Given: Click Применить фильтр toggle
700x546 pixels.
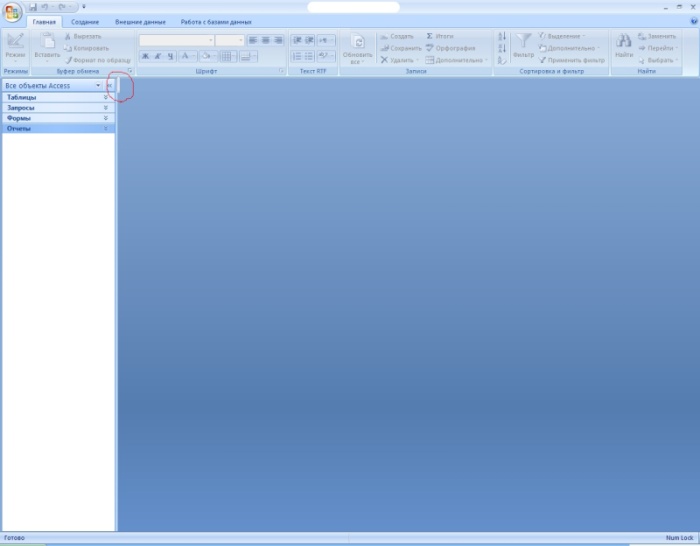Looking at the screenshot, I should (x=572, y=60).
